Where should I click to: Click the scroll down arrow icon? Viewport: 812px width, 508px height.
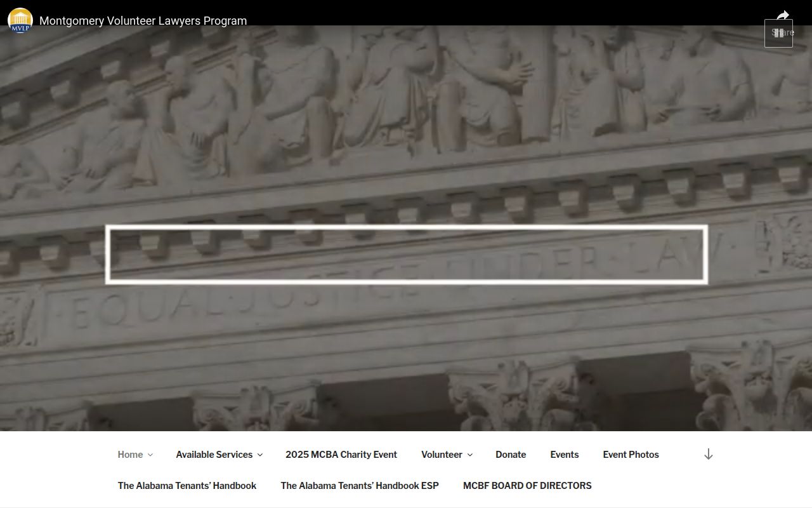click(709, 454)
